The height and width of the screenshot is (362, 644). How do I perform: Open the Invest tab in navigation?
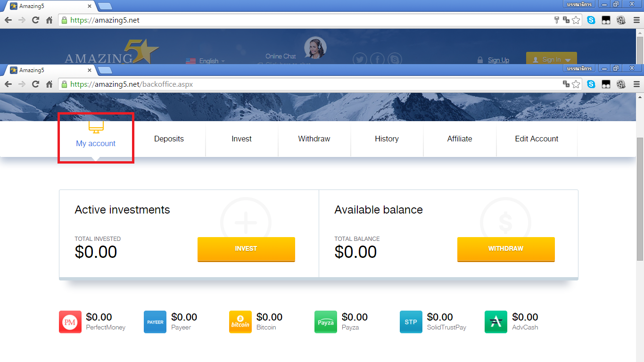point(241,139)
